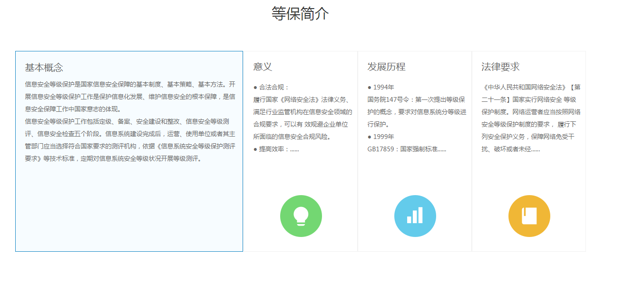Click the green lightbulb icon

click(x=301, y=216)
